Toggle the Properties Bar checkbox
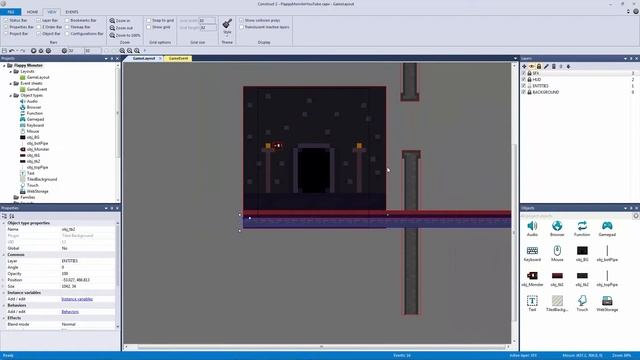640x360 pixels. tap(6, 27)
